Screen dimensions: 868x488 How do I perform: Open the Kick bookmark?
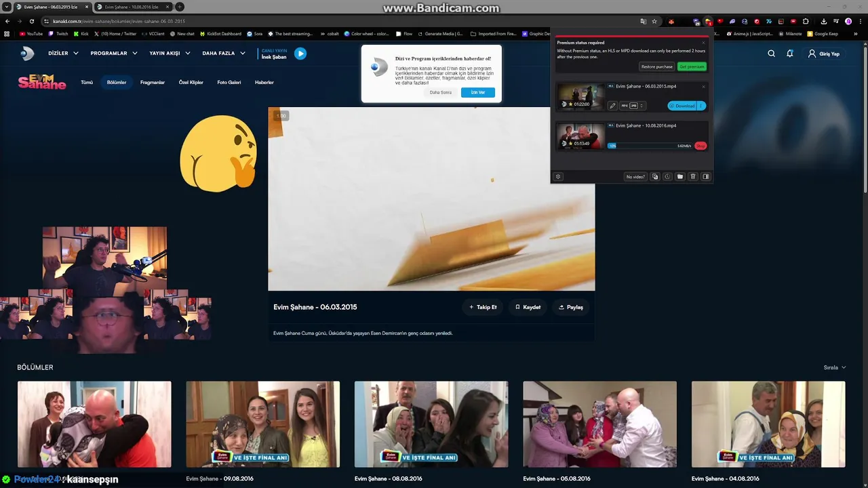(81, 33)
